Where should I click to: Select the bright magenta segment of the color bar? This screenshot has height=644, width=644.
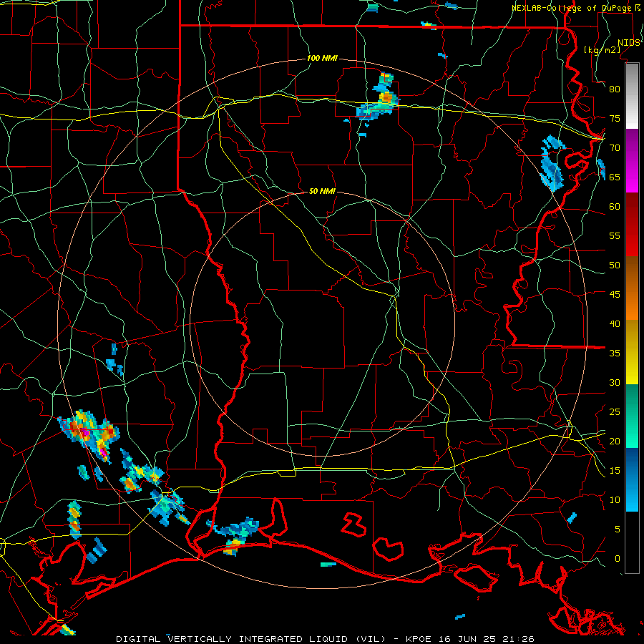[x=632, y=177]
